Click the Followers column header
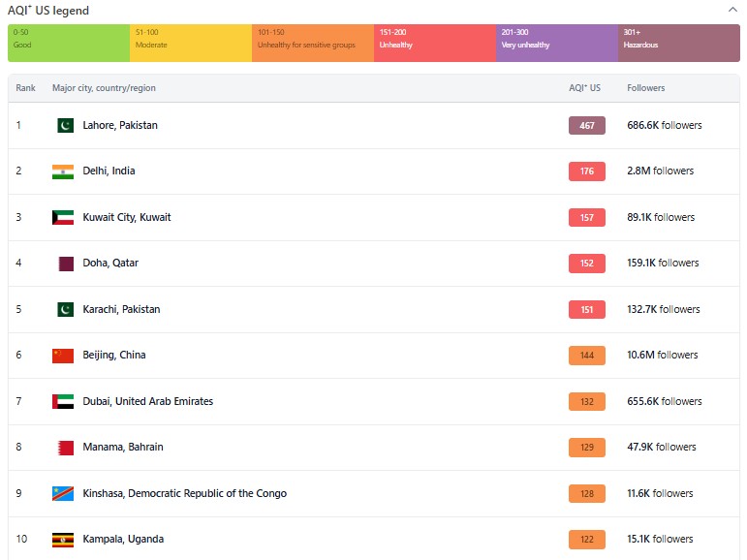The width and height of the screenshot is (747, 560). pos(646,88)
